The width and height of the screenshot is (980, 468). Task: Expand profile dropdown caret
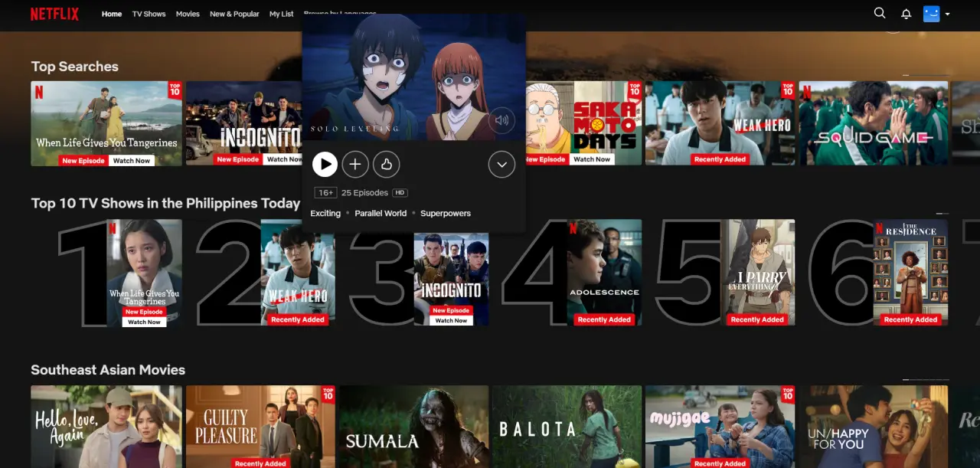(x=948, y=15)
